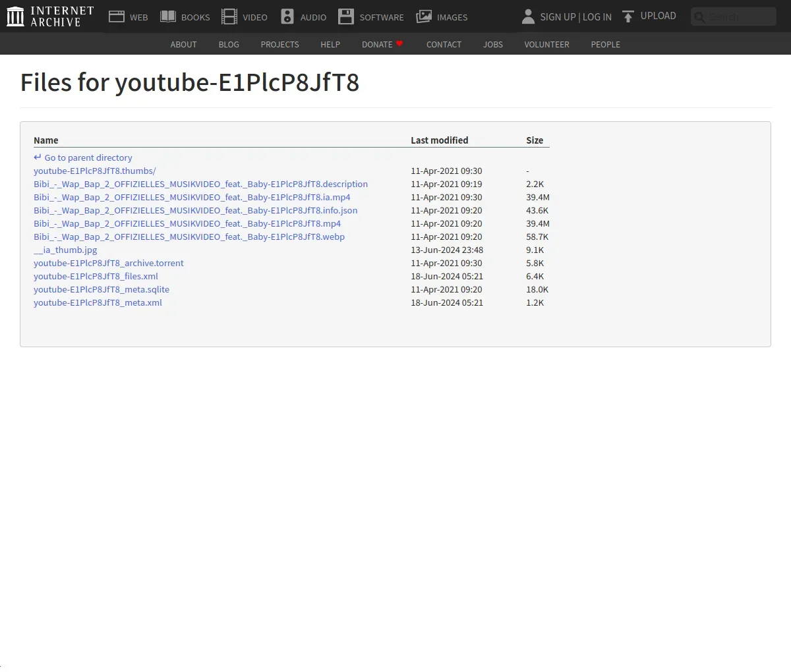Click the size value 1.2K
Screen dimensions: 791x672
click(535, 302)
